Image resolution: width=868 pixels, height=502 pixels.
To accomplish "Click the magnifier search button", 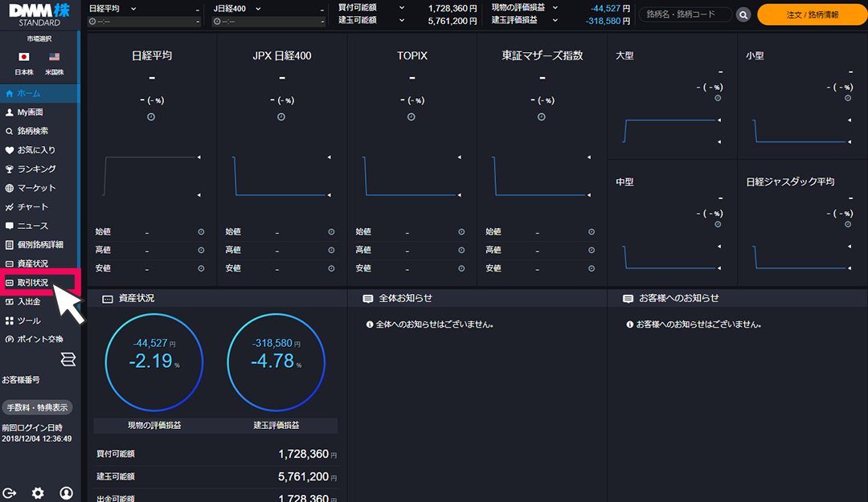I will [x=743, y=14].
